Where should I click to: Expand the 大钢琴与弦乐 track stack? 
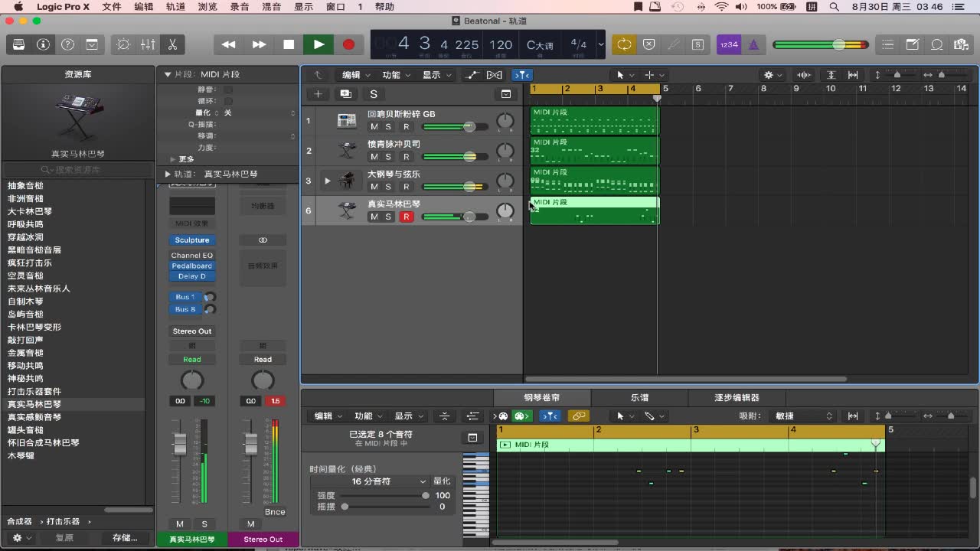click(328, 181)
